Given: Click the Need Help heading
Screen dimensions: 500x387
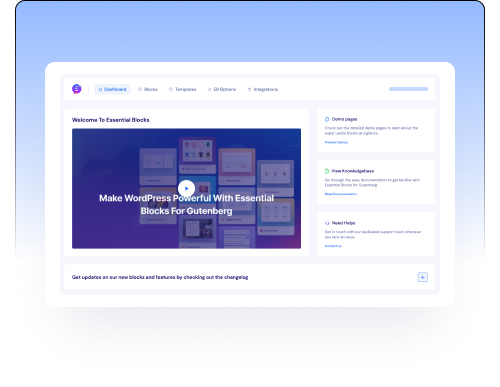Looking at the screenshot, I should [344, 223].
